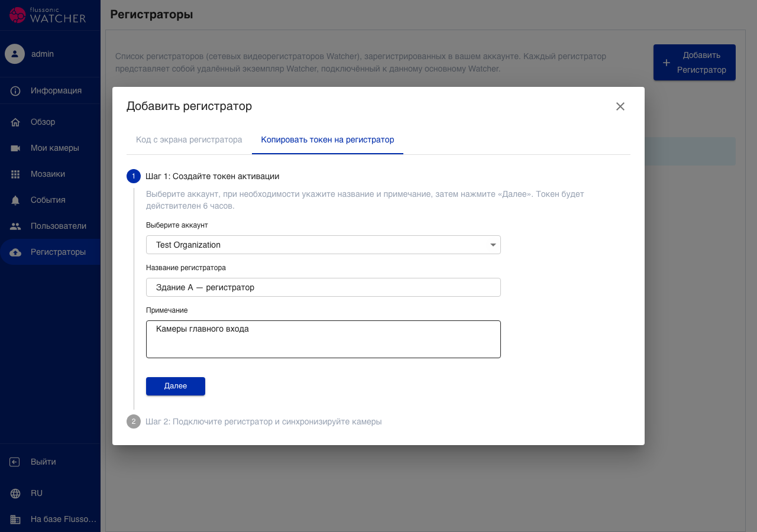Screen dimensions: 757x532
Task: Click the grid icon for Мозаики
Action: [15, 174]
